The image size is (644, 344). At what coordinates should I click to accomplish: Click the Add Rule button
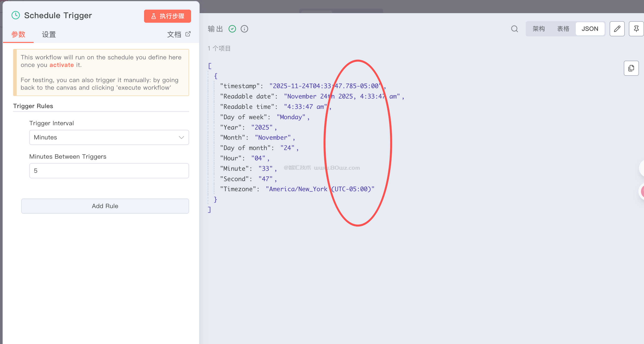tap(105, 206)
